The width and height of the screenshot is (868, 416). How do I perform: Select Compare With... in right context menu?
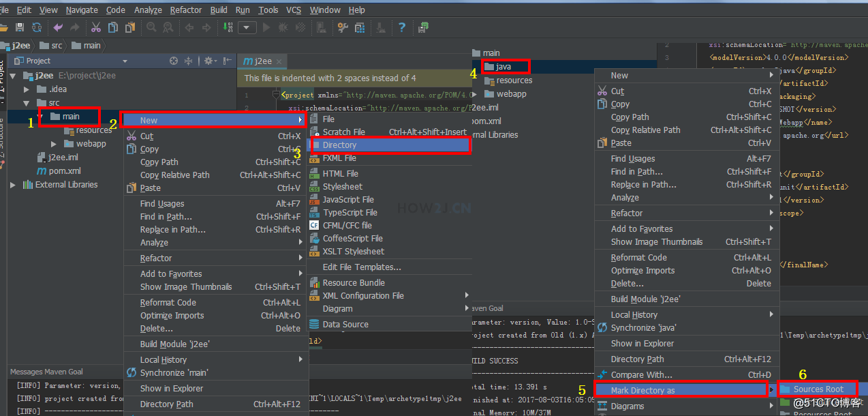pyautogui.click(x=685, y=375)
